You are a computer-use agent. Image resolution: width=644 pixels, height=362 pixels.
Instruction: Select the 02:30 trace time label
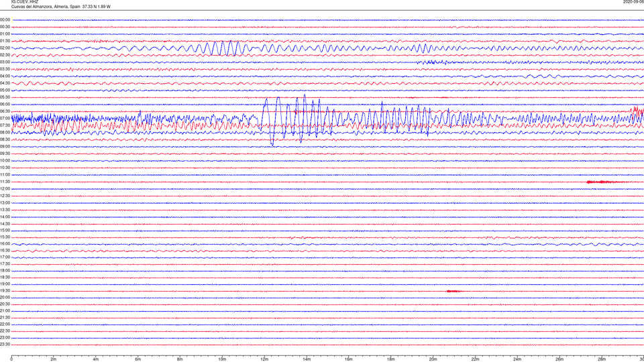point(5,55)
